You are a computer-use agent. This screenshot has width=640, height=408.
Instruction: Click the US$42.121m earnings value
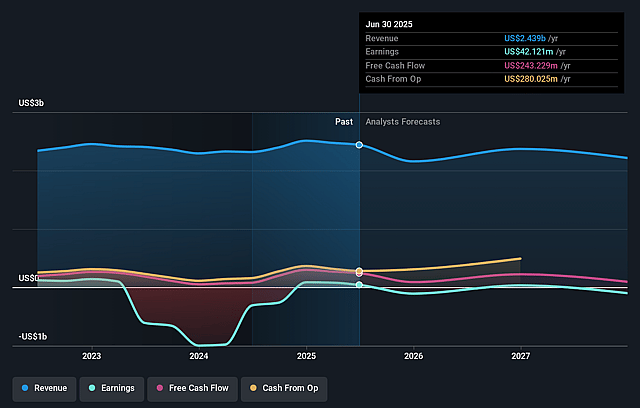tap(529, 52)
